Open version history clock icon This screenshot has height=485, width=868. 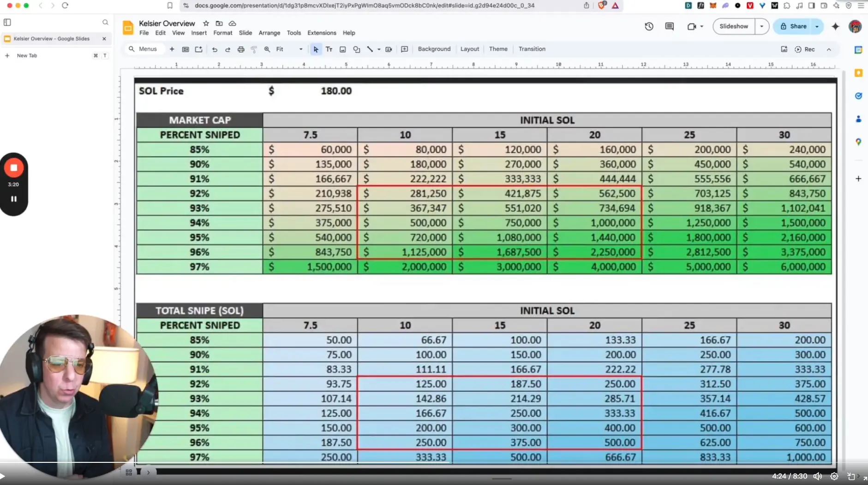(x=649, y=26)
